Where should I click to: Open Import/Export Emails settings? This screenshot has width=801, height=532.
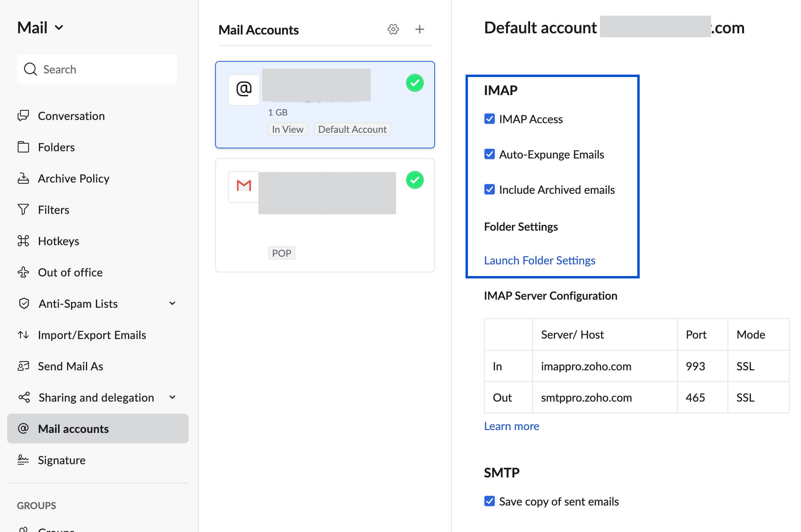[x=23, y=335]
